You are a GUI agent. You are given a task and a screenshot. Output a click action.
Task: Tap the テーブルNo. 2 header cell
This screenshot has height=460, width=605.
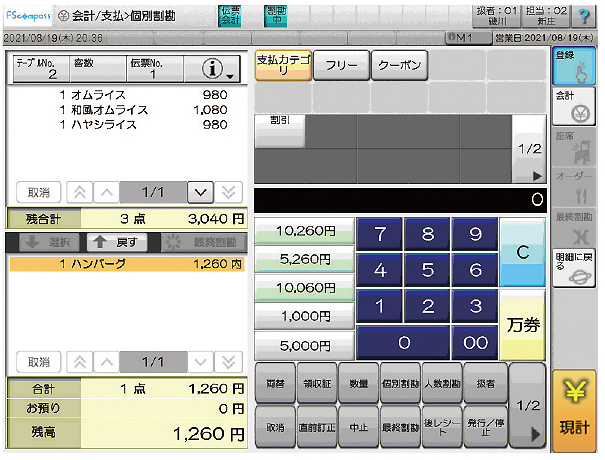pyautogui.click(x=41, y=69)
